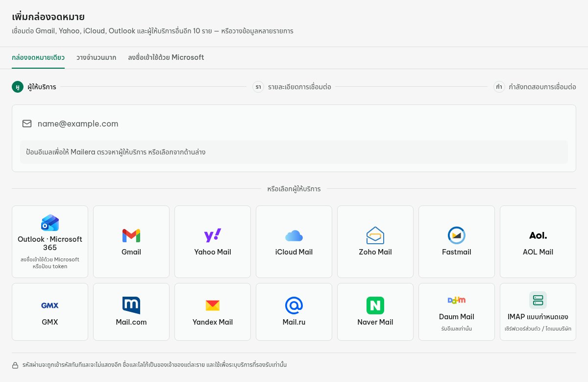Click the Mail.ru at-sign icon
The image size is (588, 382).
coord(294,306)
